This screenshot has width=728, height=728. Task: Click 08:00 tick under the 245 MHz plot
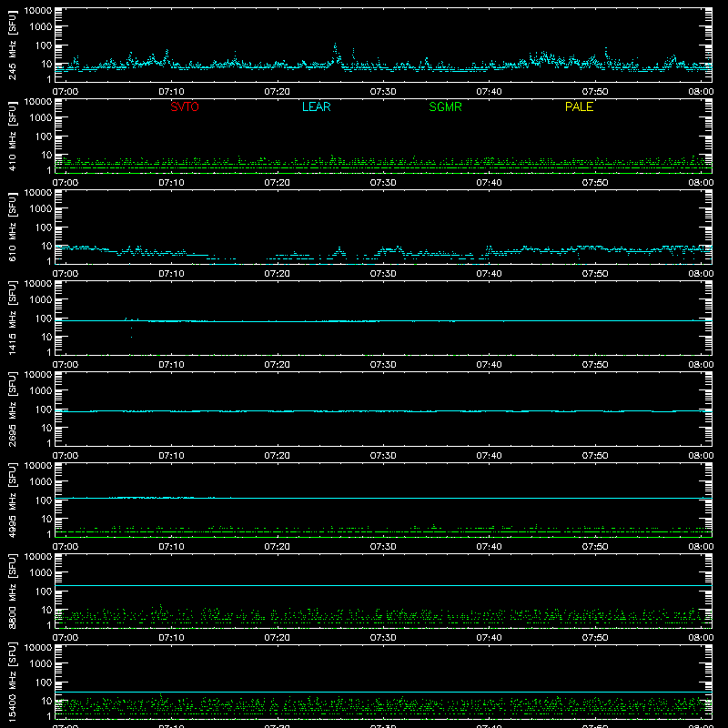pos(701,92)
